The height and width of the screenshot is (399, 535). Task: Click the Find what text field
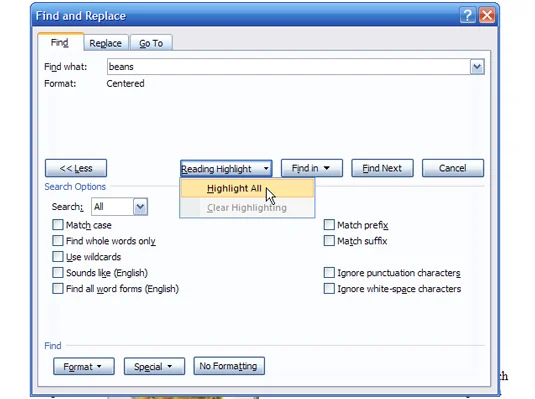tap(288, 67)
